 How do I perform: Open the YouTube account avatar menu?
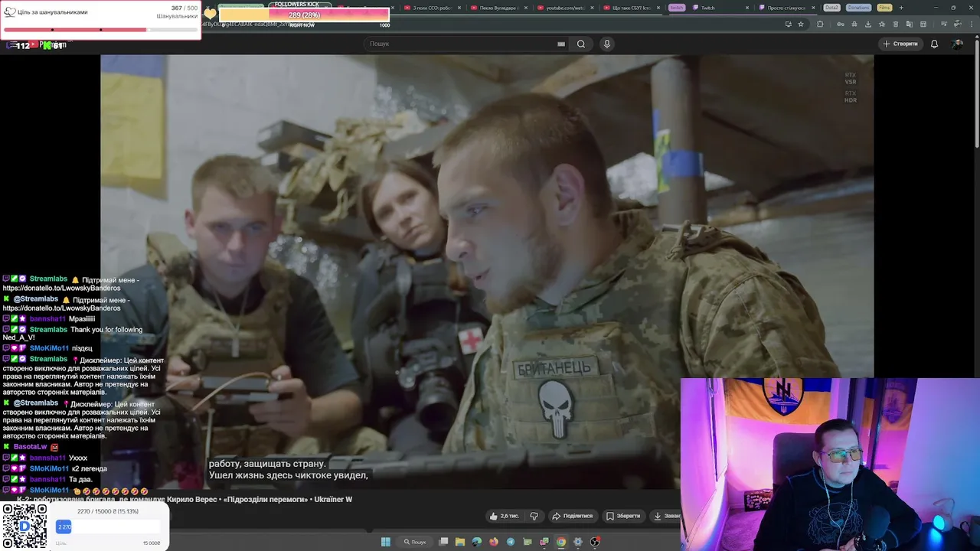[x=957, y=44]
